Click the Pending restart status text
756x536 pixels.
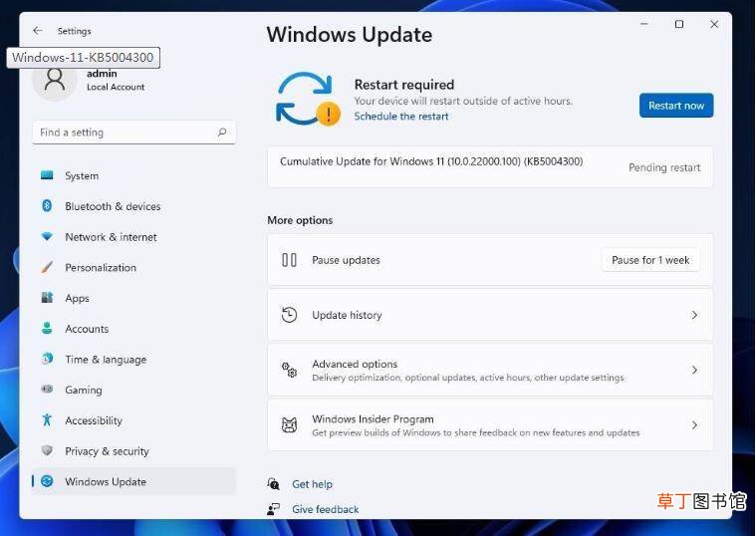[664, 167]
